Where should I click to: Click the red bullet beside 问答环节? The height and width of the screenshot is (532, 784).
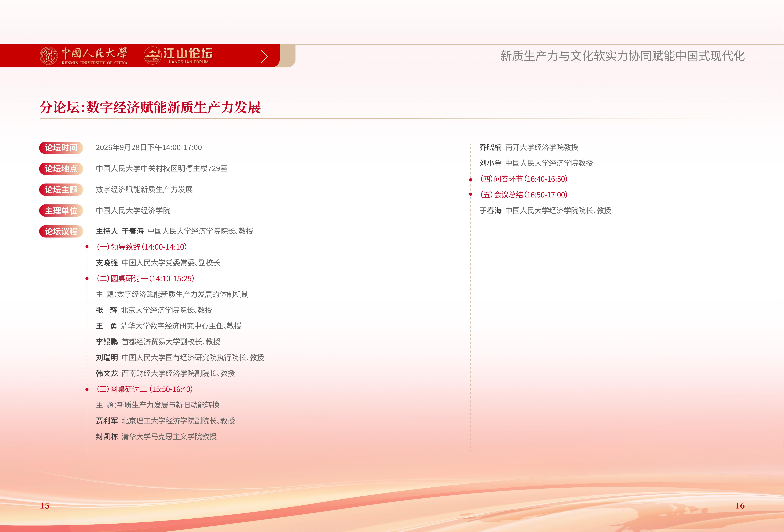[471, 180]
